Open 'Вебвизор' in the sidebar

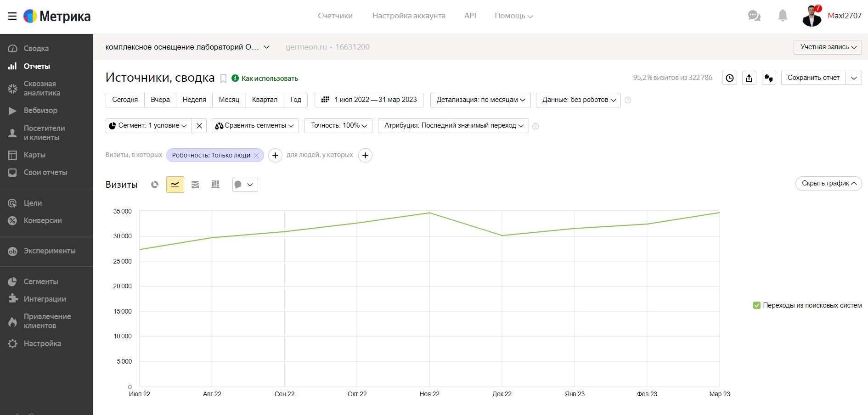[x=40, y=111]
